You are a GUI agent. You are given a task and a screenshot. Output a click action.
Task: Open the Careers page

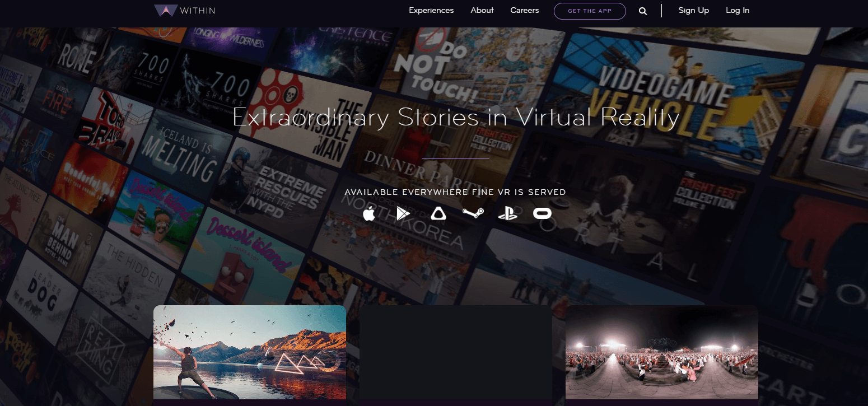[525, 11]
